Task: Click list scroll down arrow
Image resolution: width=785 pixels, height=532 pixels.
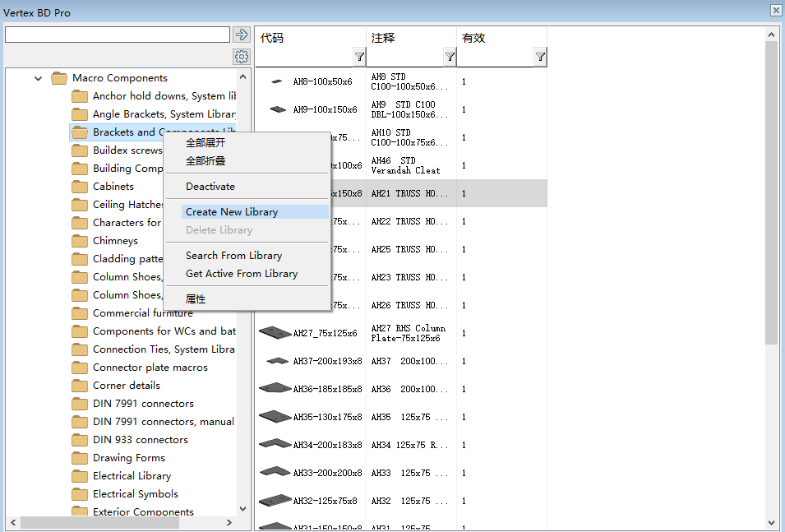Action: click(771, 523)
